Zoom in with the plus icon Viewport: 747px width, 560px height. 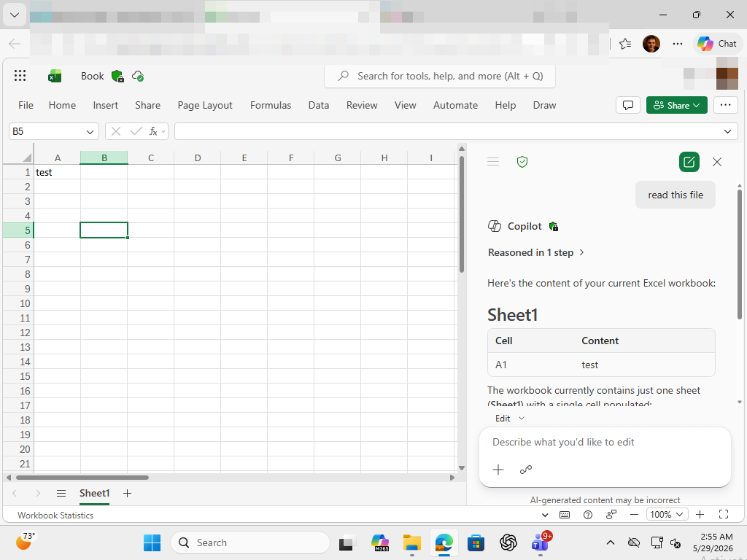coord(700,515)
